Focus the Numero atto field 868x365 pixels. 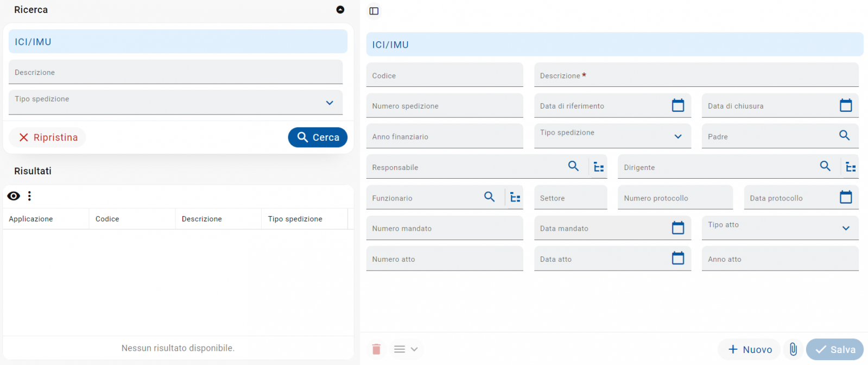[445, 259]
